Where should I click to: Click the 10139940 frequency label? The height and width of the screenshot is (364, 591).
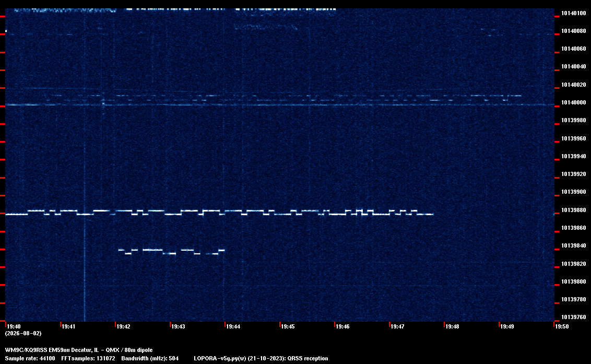coord(573,156)
